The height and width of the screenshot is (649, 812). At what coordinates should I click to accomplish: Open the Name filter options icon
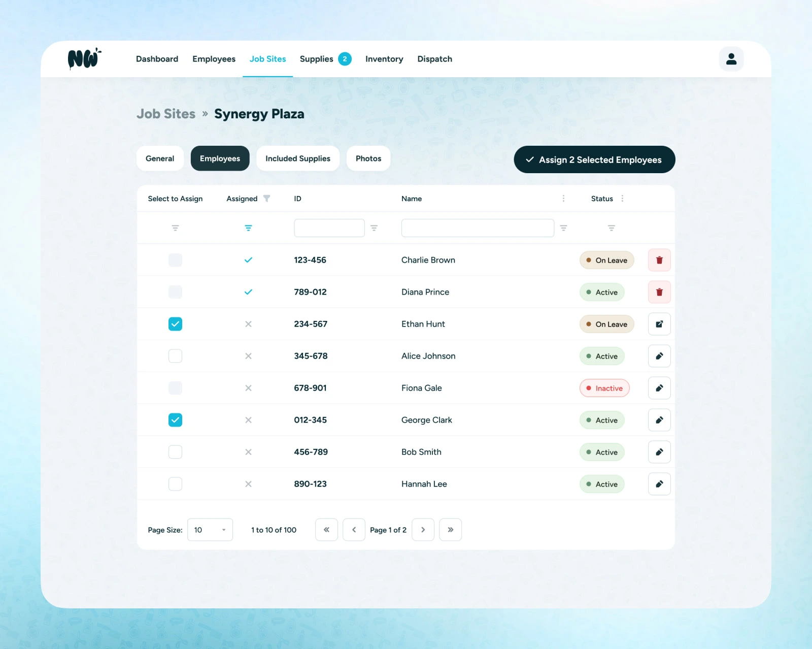[563, 228]
